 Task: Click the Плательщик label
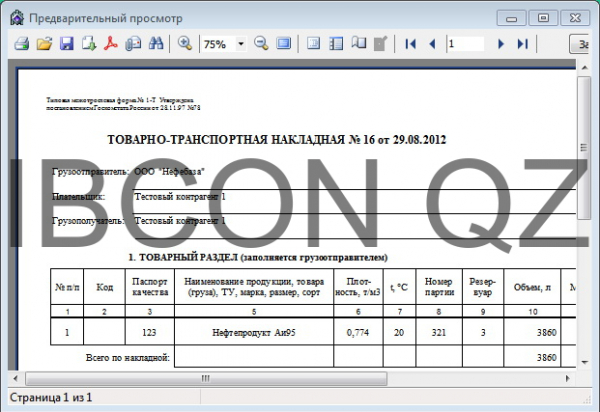[x=78, y=197]
